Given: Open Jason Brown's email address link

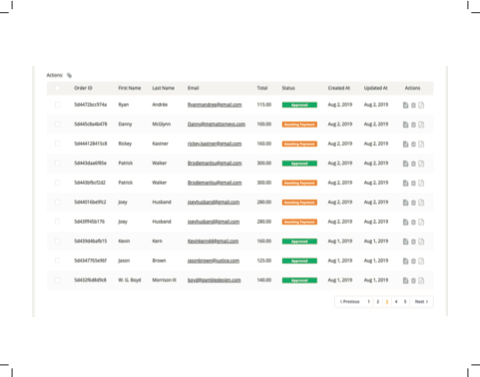Looking at the screenshot, I should 213,261.
